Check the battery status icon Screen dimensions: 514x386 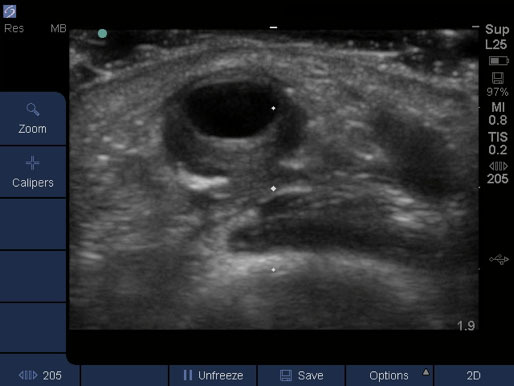pos(499,61)
